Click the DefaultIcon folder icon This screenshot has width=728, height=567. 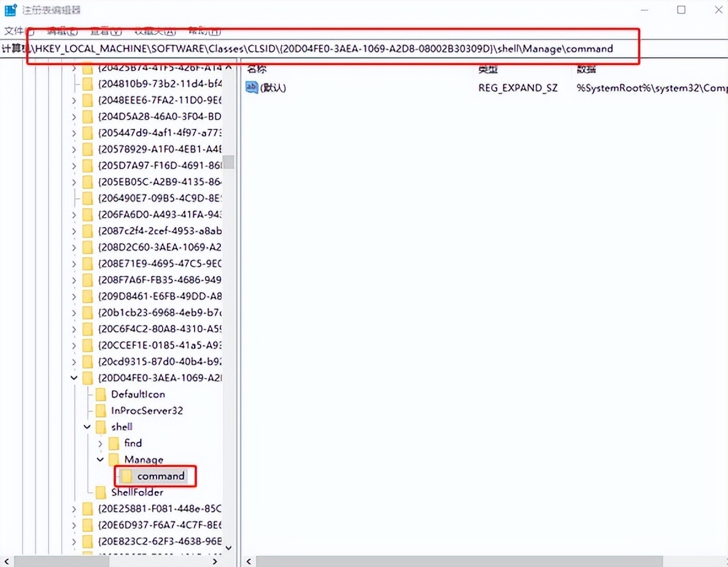click(x=101, y=395)
